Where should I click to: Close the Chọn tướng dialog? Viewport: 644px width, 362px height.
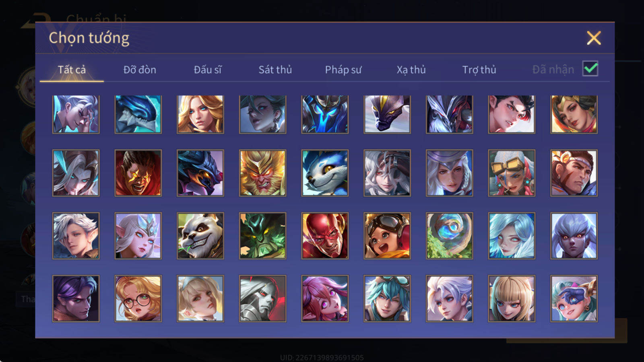[594, 38]
